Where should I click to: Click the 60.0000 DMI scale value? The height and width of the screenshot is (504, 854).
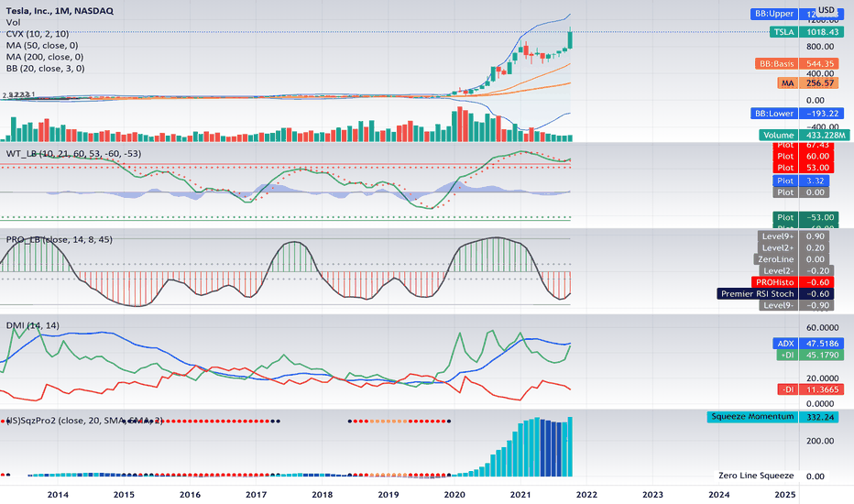coord(823,327)
